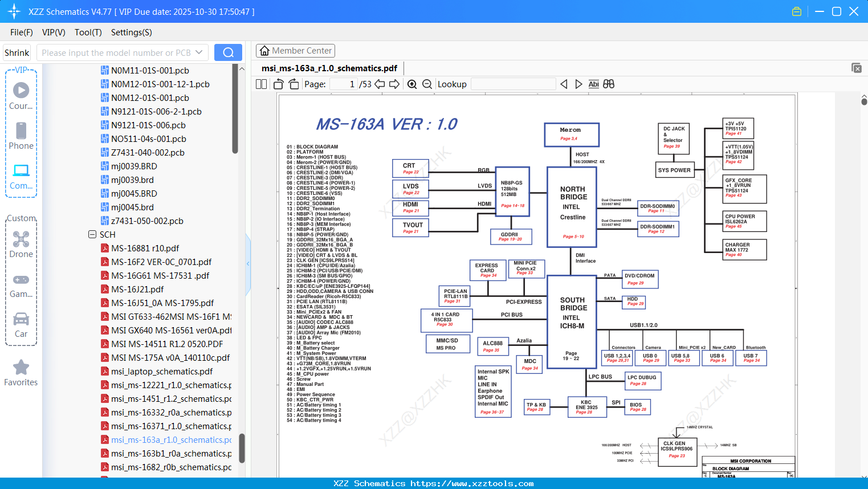Select msi_ms-163a_r1.0_schematics.pdf in tree
Screen dimensions: 868x489
tap(166, 440)
